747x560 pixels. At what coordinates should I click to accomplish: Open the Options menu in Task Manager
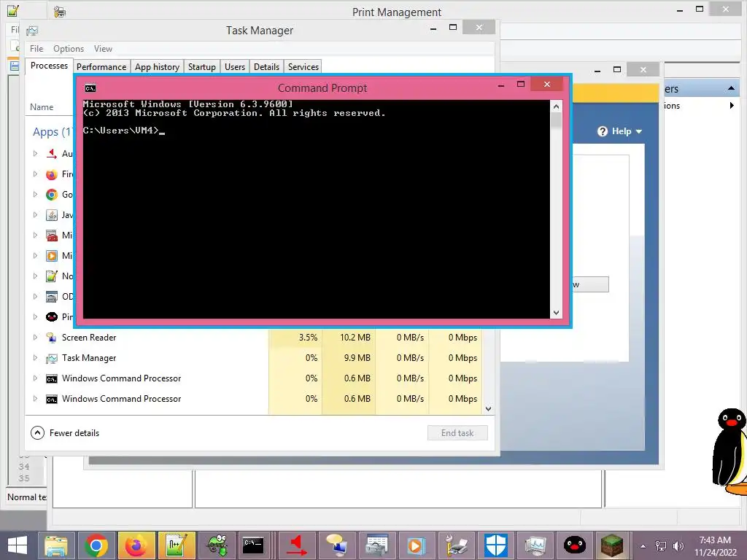69,49
